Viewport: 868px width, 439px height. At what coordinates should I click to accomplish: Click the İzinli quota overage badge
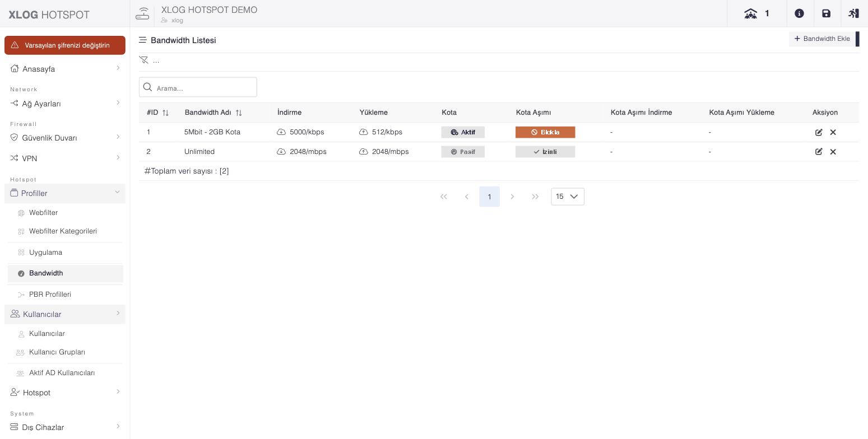coord(545,152)
